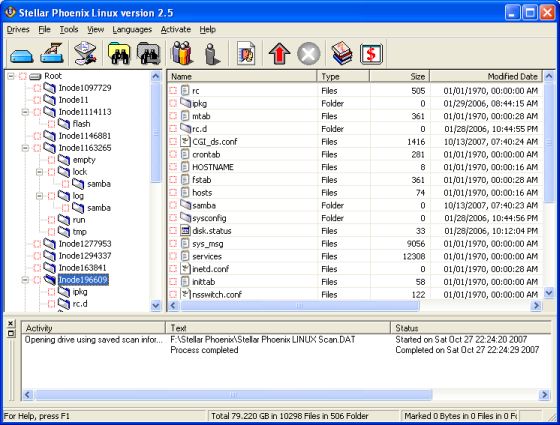Screen dimensions: 560x425
Task: Click the single gray person icon
Action: pos(212,54)
